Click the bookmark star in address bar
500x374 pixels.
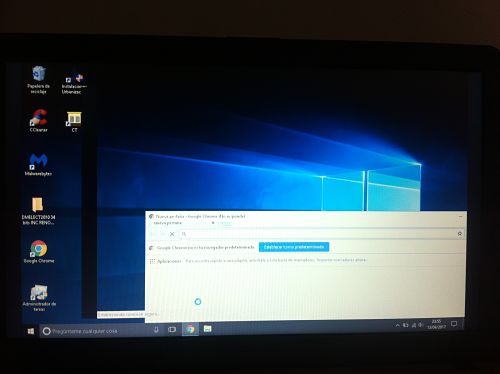(x=460, y=234)
